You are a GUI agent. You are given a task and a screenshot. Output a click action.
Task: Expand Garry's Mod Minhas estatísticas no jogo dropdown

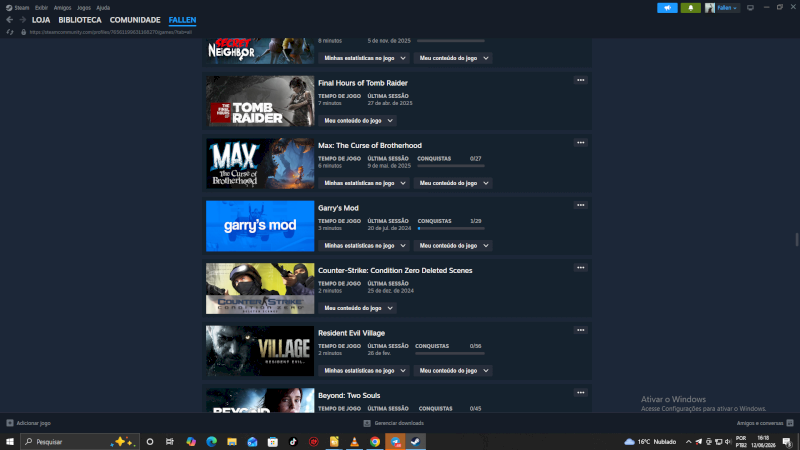pyautogui.click(x=364, y=246)
